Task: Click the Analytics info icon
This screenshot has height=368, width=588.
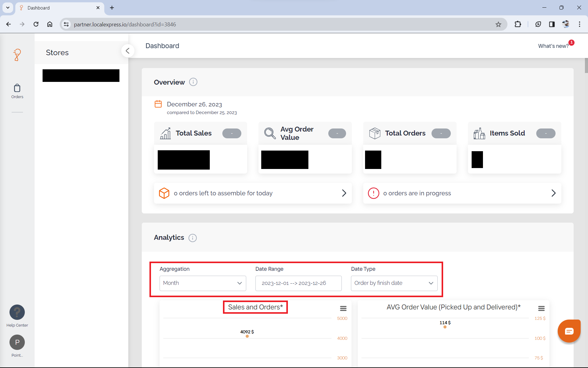Action: click(193, 238)
